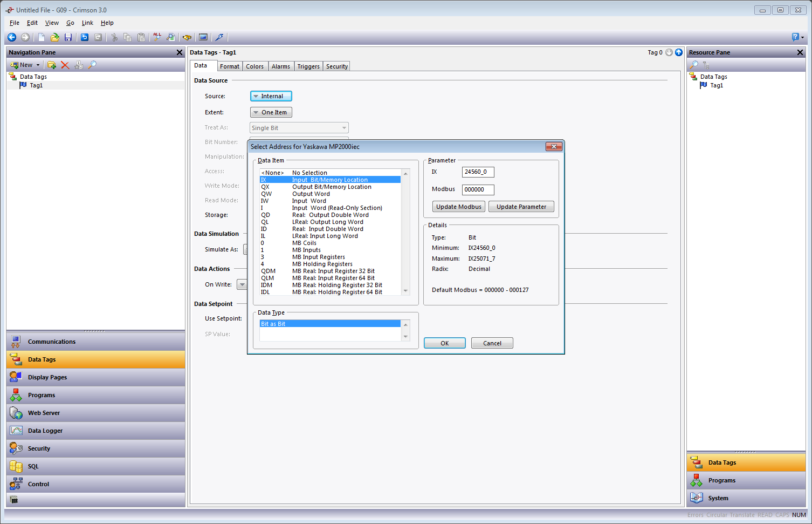The height and width of the screenshot is (524, 812).
Task: Select QW Output Word data item
Action: pos(330,194)
